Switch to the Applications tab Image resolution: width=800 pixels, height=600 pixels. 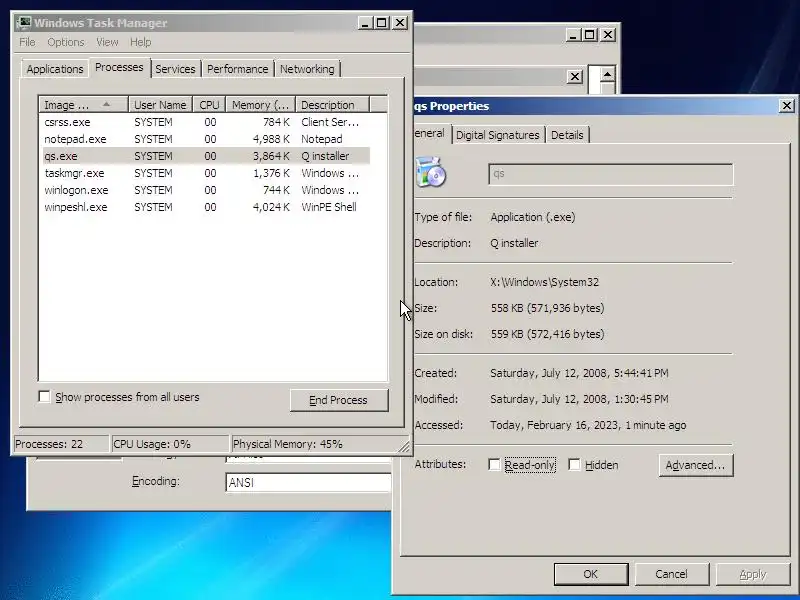click(x=55, y=69)
